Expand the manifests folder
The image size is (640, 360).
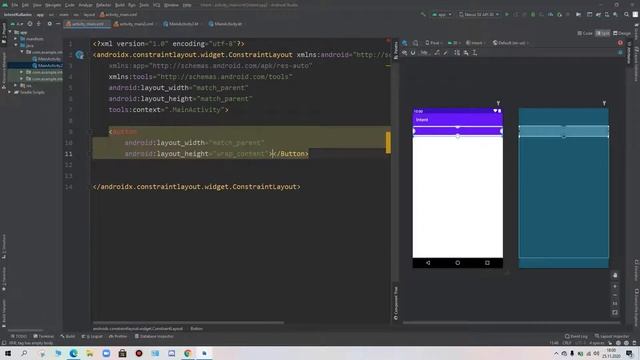pos(16,39)
